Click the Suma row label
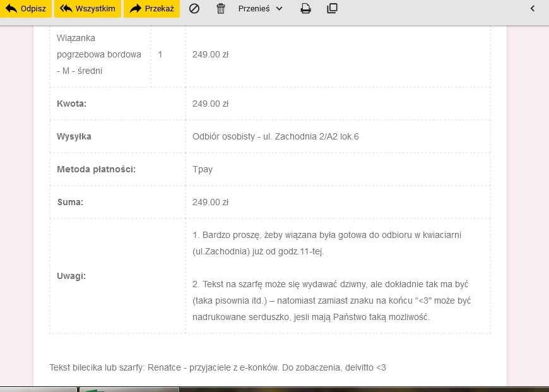549x392 pixels. pyautogui.click(x=70, y=202)
